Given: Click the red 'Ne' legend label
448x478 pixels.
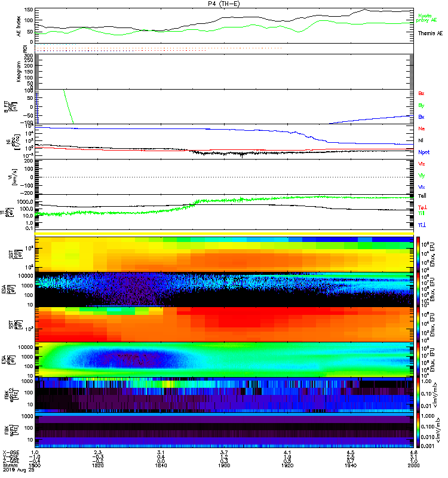Looking at the screenshot, I should [x=422, y=128].
